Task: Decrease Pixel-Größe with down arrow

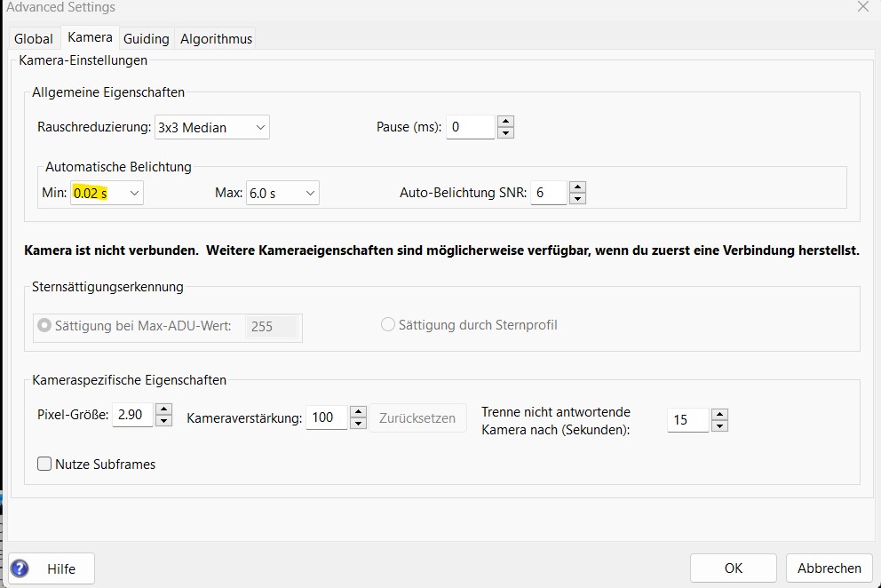Action: pyautogui.click(x=163, y=421)
